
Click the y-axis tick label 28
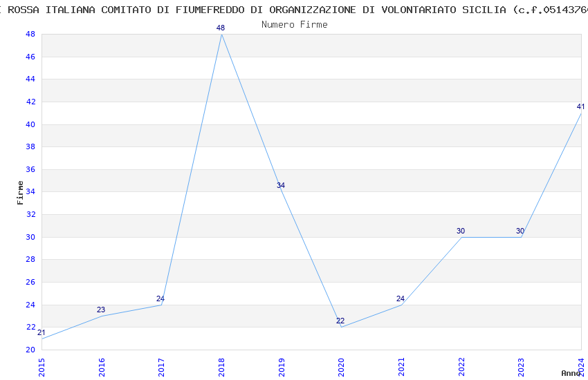click(x=30, y=260)
